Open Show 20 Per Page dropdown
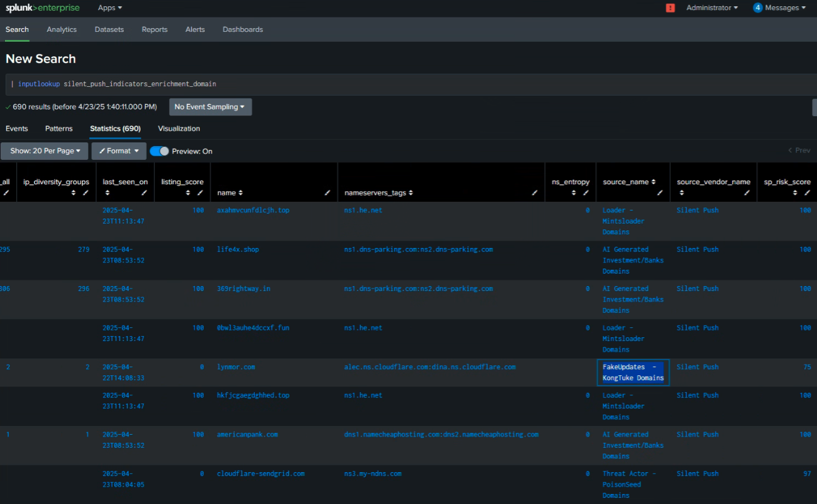 coord(45,151)
